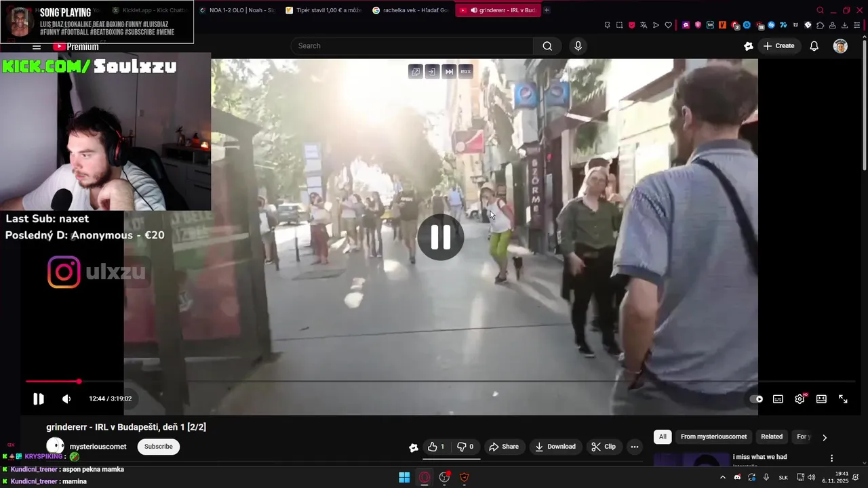Image resolution: width=868 pixels, height=488 pixels.
Task: Open the taskbar clock and date
Action: click(835, 477)
